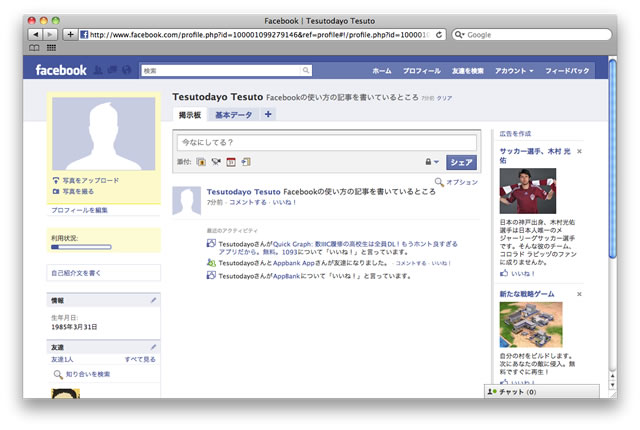Open 友達を検索 in the navigation
Image resolution: width=640 pixels, height=430 pixels.
[468, 71]
